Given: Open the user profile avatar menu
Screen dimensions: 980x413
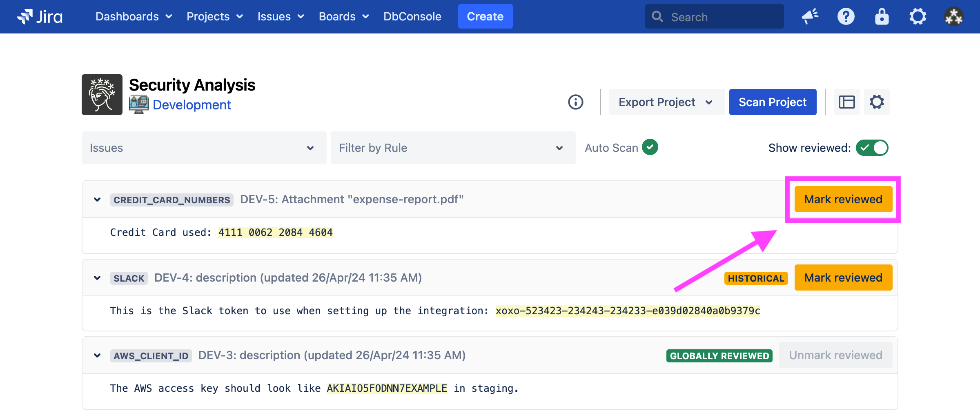Looking at the screenshot, I should coord(953,17).
